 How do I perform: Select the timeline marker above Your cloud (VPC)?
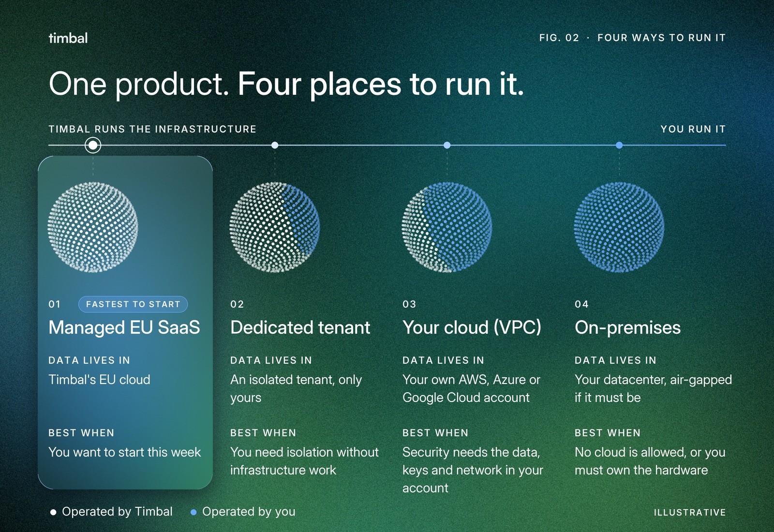tap(447, 145)
